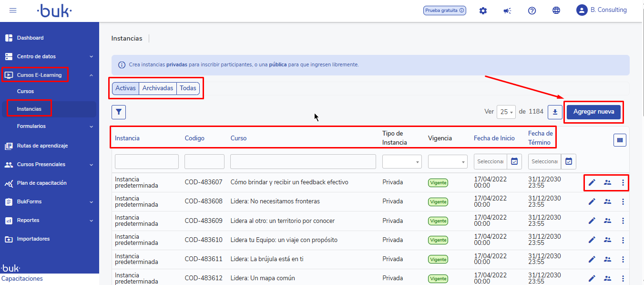The width and height of the screenshot is (644, 285).
Task: Open the settings gear icon
Action: pyautogui.click(x=483, y=11)
